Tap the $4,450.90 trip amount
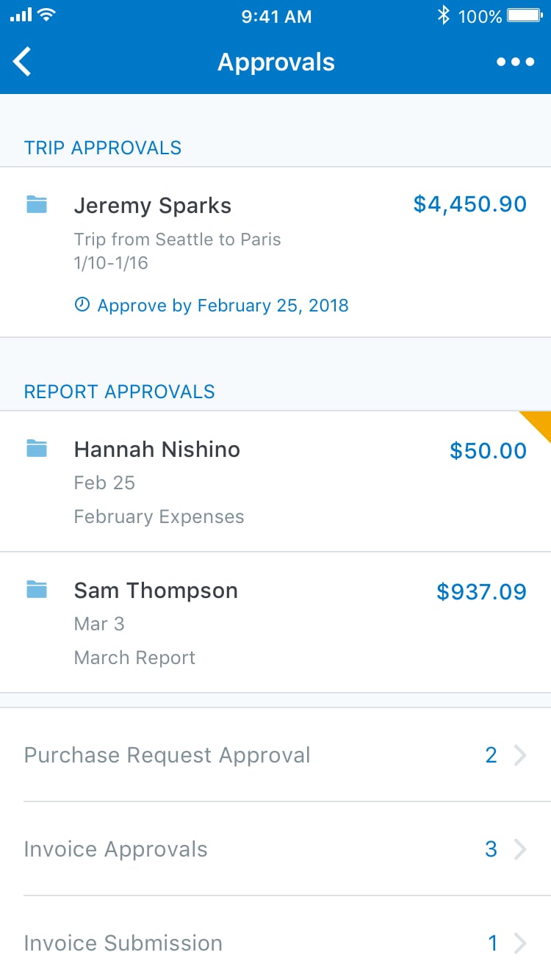This screenshot has height=980, width=551. pyautogui.click(x=469, y=203)
